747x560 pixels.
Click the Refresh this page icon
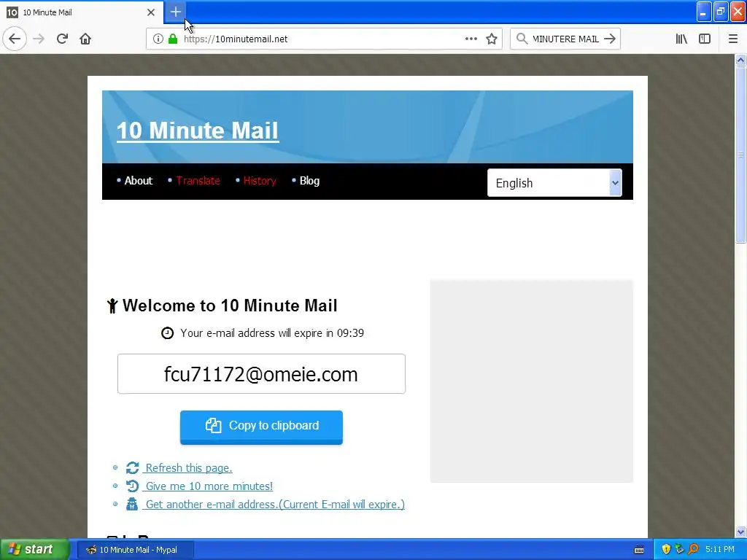click(133, 467)
